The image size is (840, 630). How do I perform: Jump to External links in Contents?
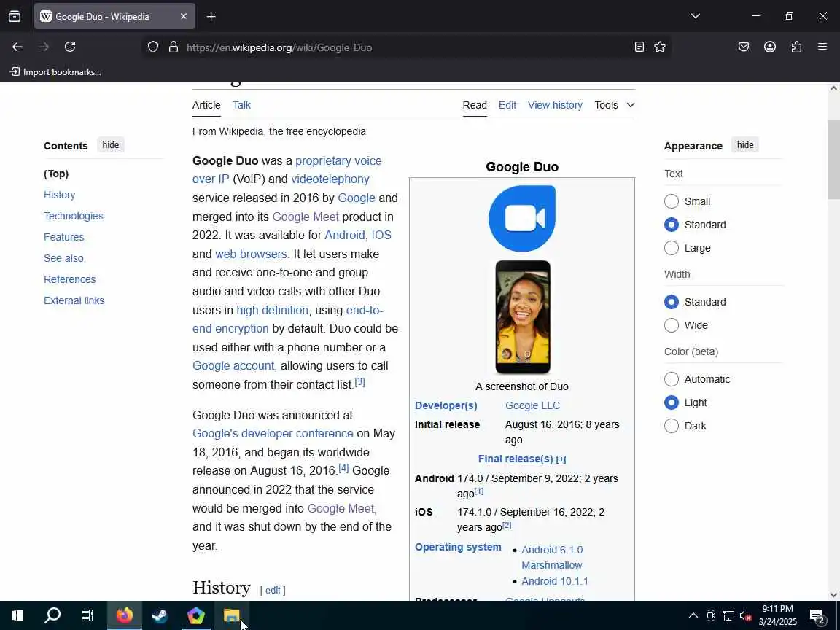(74, 300)
